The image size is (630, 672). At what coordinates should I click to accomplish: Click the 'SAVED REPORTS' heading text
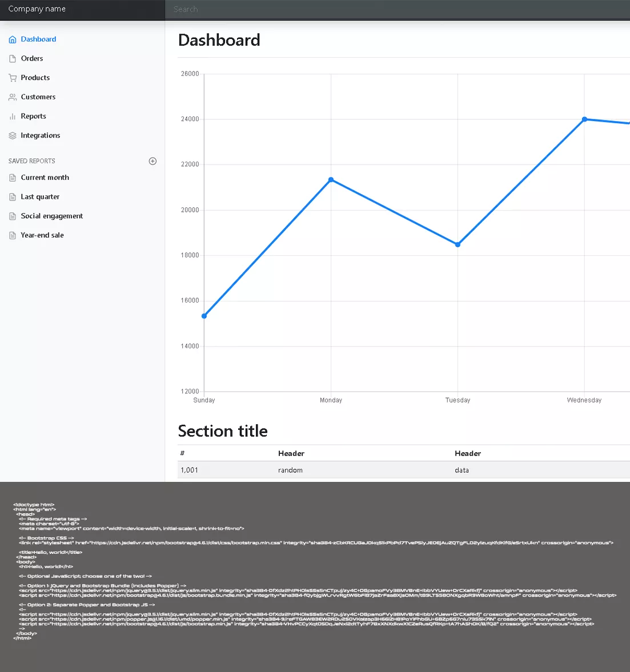[x=32, y=161]
